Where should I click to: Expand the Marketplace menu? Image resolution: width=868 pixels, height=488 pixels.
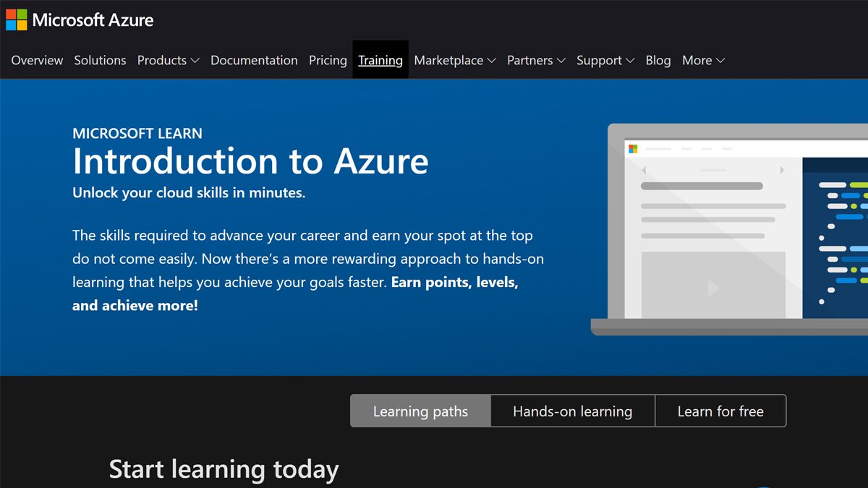point(454,60)
